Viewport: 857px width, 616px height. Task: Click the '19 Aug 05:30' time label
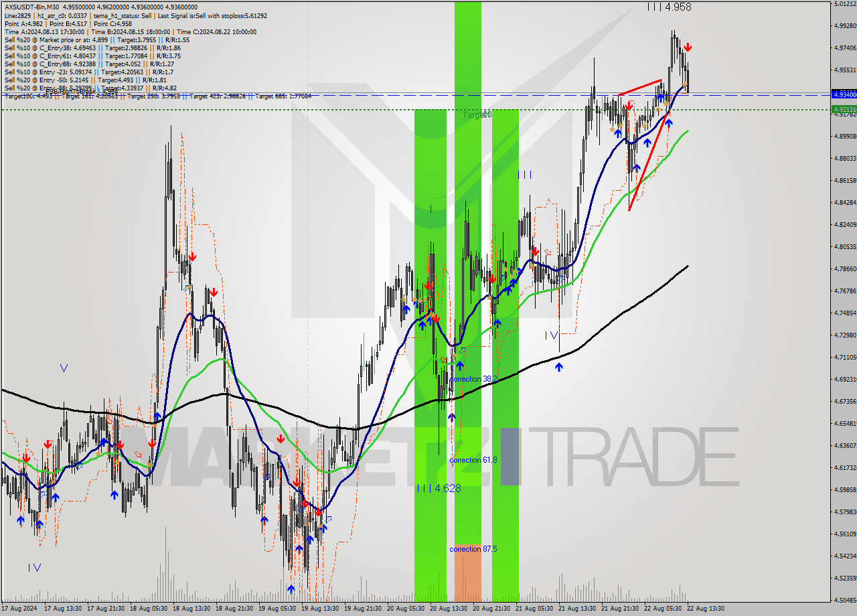click(x=277, y=609)
